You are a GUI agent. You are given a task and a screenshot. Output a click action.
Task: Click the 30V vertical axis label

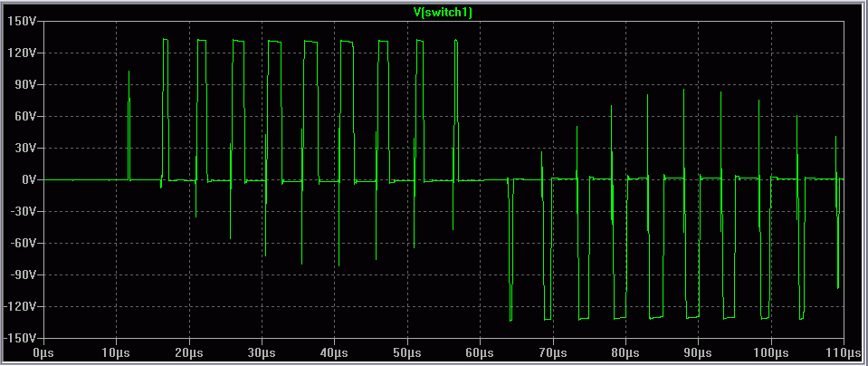[25, 148]
